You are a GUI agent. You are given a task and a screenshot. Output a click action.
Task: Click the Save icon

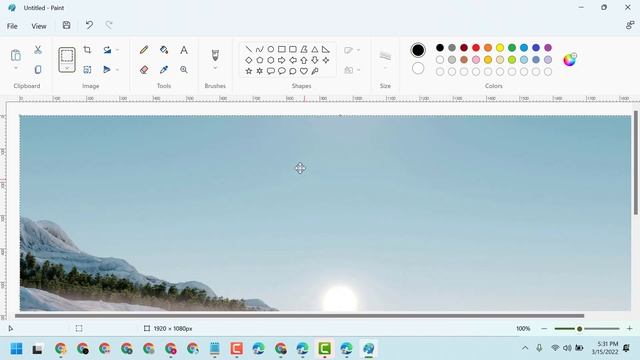point(67,25)
